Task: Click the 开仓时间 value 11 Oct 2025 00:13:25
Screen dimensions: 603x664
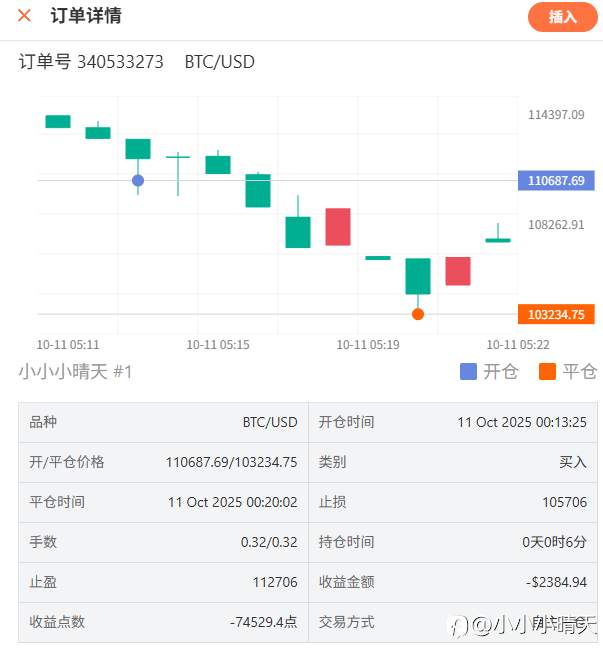Action: 522,422
